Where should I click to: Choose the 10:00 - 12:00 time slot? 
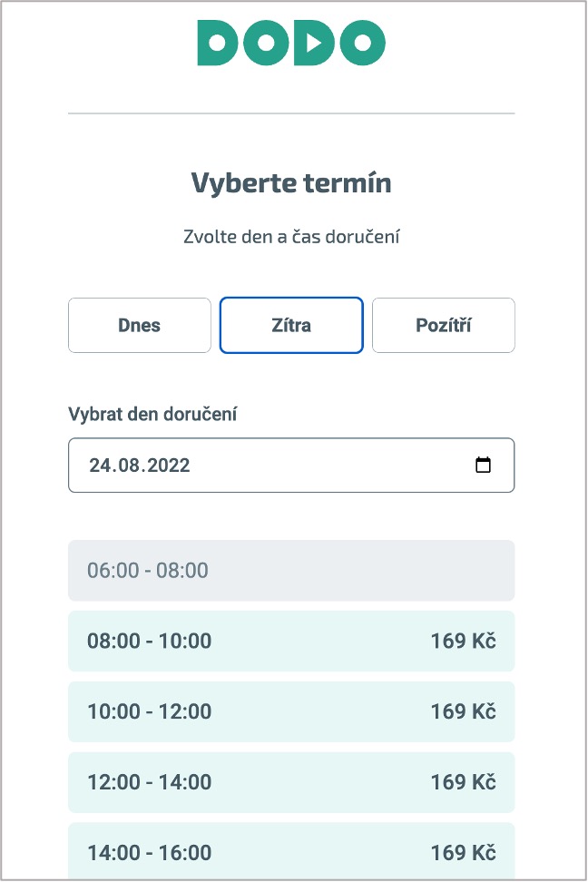coord(291,711)
